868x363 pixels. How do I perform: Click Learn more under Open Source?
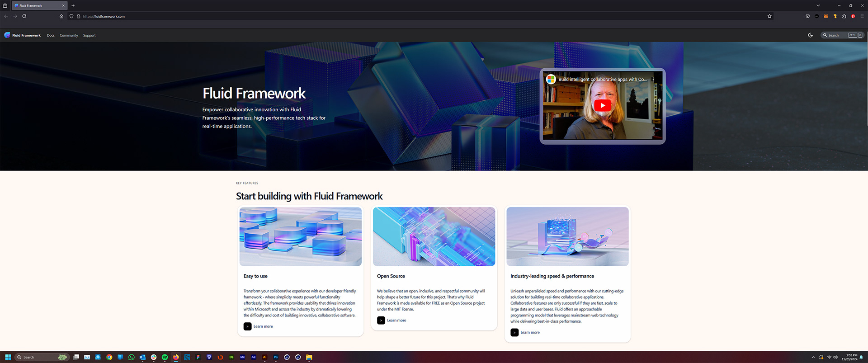tap(396, 321)
